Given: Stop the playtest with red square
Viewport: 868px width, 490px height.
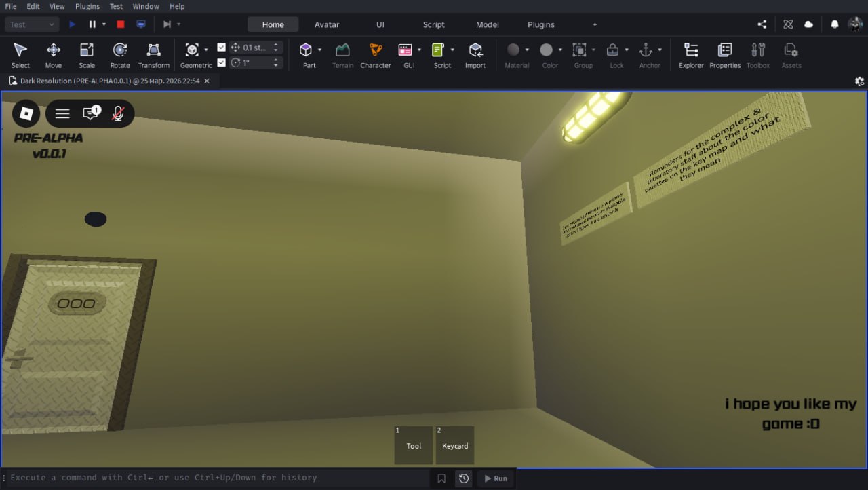Looking at the screenshot, I should (x=121, y=24).
